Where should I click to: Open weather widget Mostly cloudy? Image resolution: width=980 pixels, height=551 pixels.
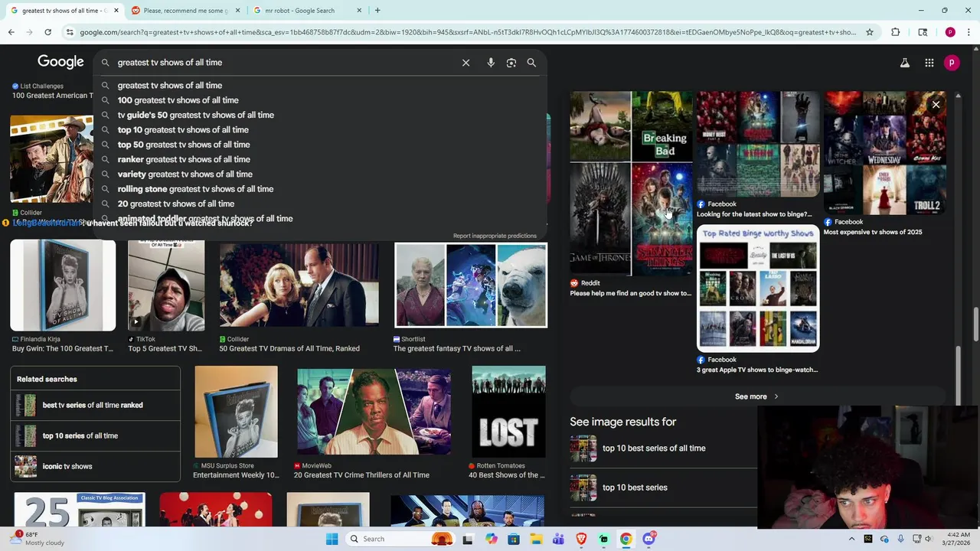[x=38, y=539]
